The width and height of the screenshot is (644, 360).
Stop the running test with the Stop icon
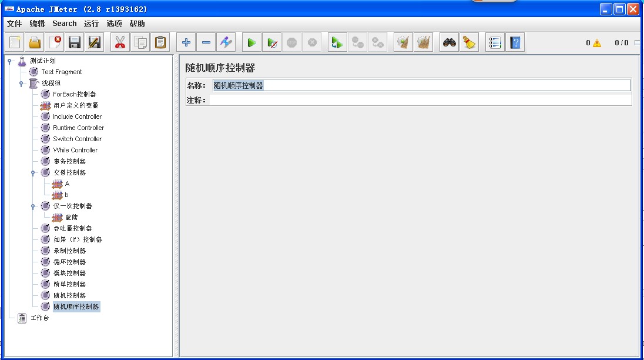tap(291, 42)
